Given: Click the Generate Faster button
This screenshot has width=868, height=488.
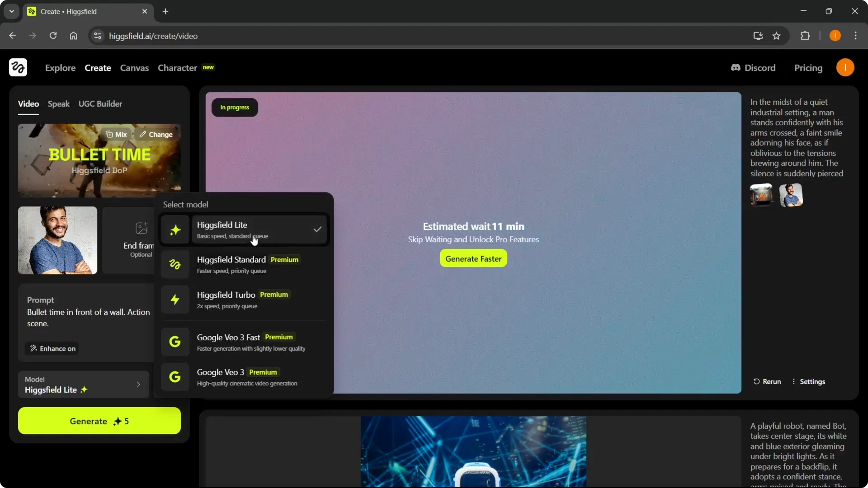Looking at the screenshot, I should click(473, 258).
